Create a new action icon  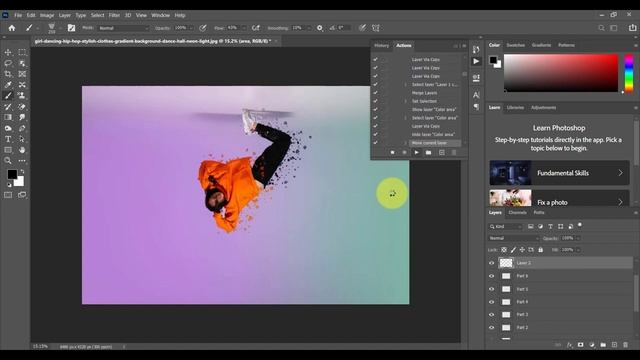pyautogui.click(x=442, y=152)
